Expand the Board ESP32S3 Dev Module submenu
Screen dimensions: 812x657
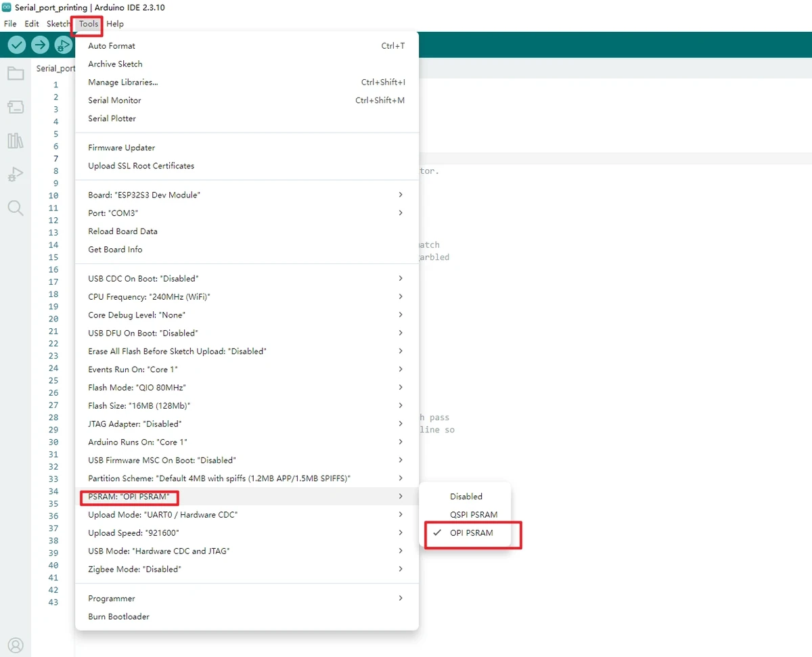[247, 195]
